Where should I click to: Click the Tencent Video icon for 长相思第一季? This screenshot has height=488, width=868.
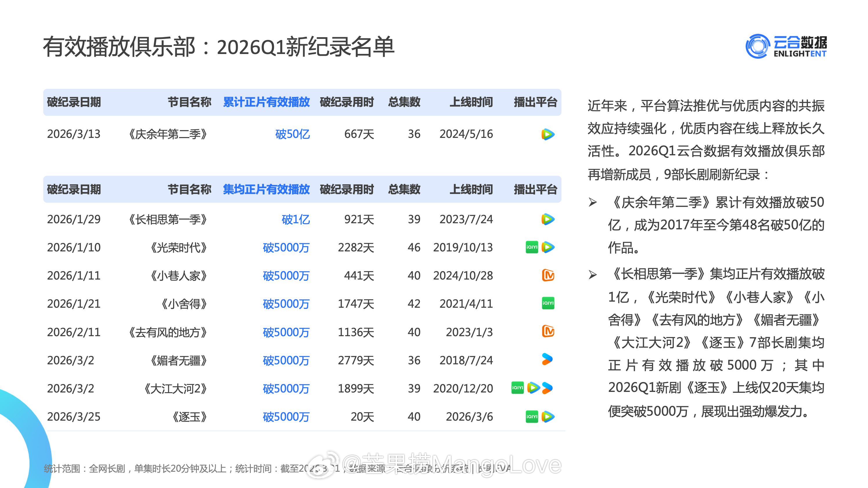[x=548, y=219]
